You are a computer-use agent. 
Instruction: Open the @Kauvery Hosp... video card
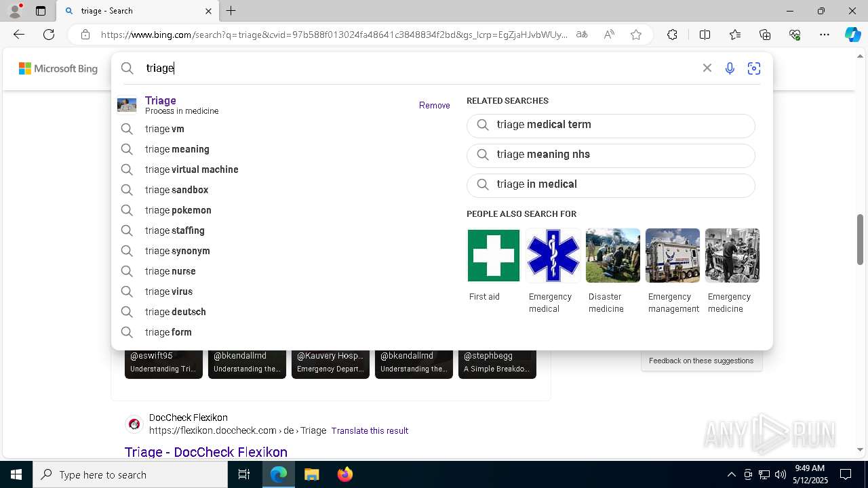coord(330,364)
